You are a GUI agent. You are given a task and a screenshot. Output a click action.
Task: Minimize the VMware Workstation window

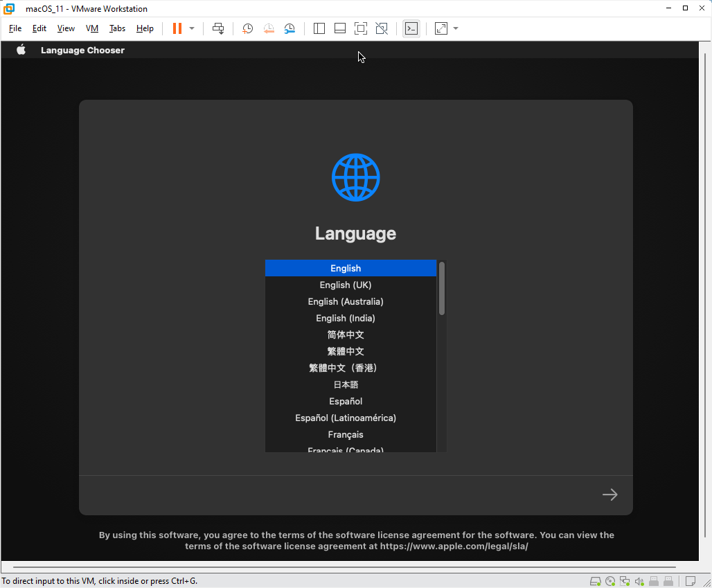click(x=669, y=8)
